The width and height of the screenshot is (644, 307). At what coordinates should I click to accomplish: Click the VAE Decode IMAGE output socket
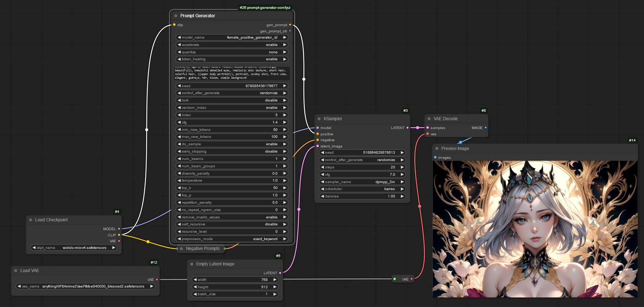tap(485, 128)
